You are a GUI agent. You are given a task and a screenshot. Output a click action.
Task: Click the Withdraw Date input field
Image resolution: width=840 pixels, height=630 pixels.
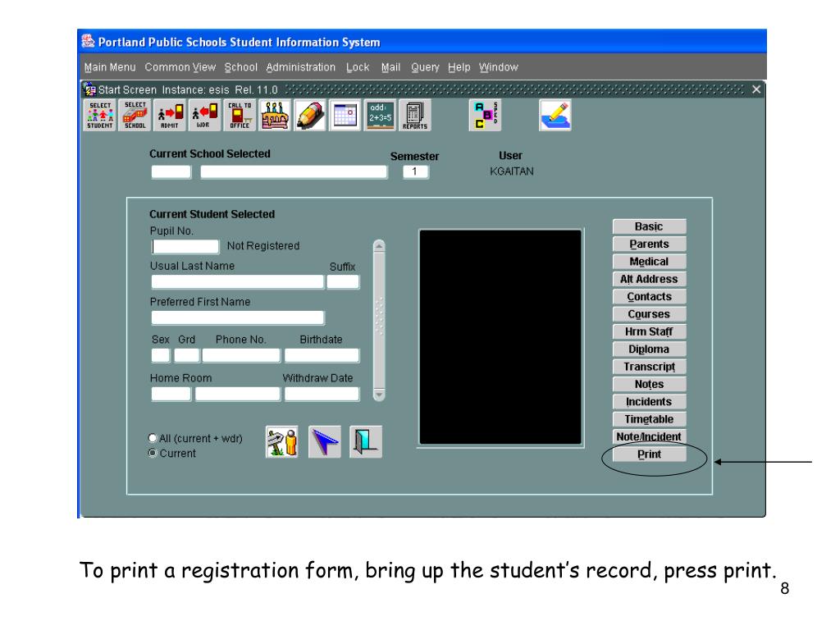[x=322, y=394]
